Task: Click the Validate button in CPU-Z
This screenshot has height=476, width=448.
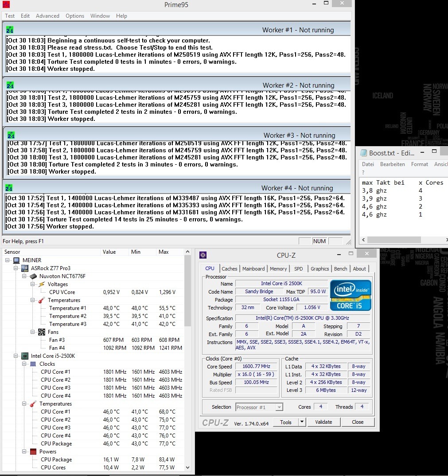Action: pyautogui.click(x=323, y=422)
